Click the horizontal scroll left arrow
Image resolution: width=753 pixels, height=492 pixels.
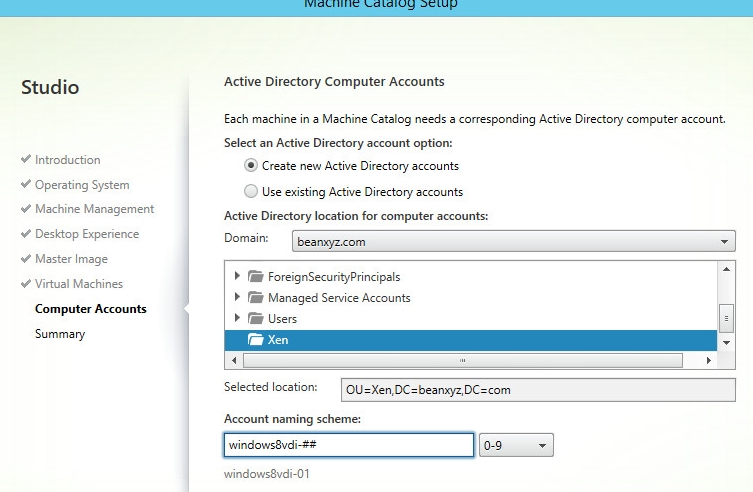click(234, 360)
